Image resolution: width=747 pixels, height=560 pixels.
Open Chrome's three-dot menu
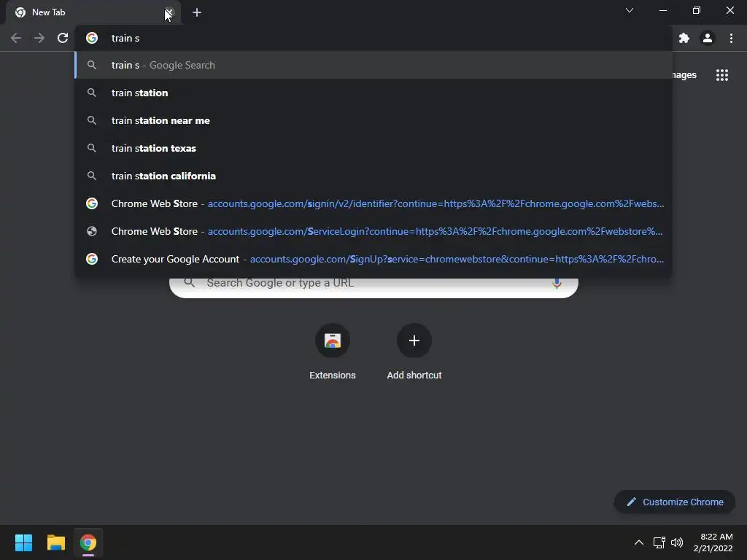731,38
